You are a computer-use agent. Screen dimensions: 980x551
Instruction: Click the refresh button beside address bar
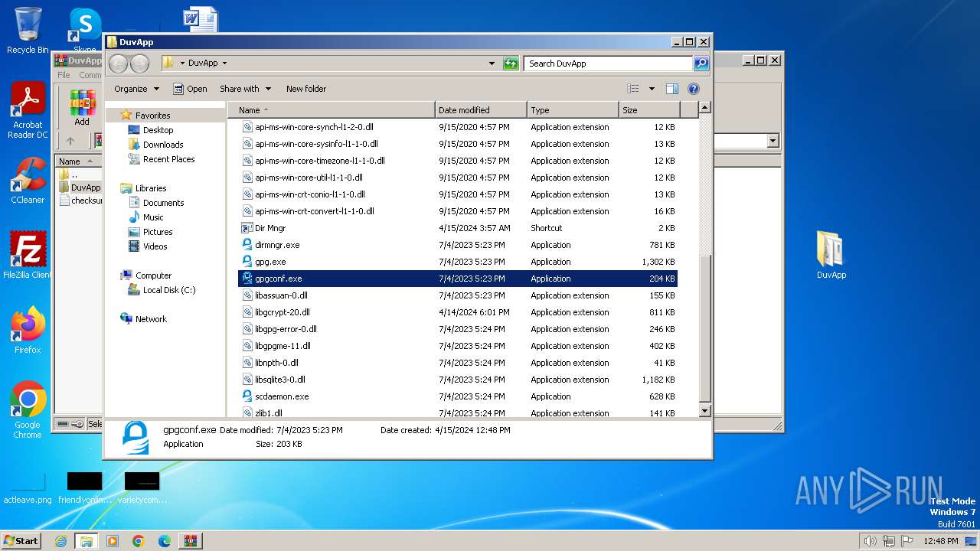511,64
